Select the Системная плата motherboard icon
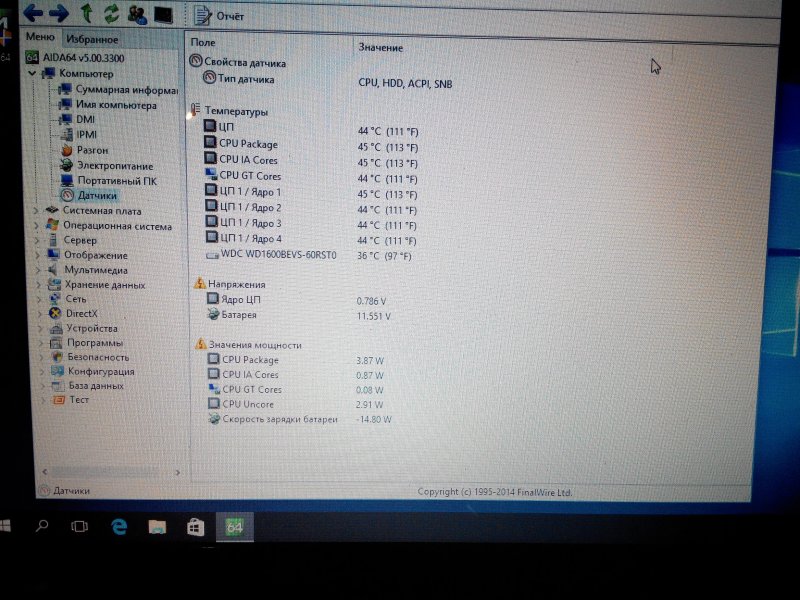The image size is (800, 600). click(52, 211)
